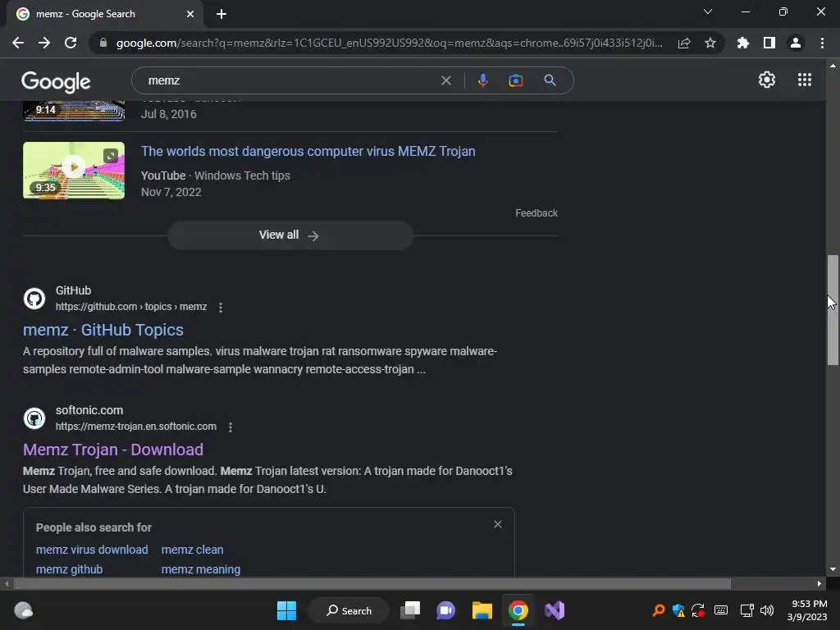Open 'The worlds most dangerous computer virus' link
Image resolution: width=840 pixels, height=630 pixels.
[308, 151]
